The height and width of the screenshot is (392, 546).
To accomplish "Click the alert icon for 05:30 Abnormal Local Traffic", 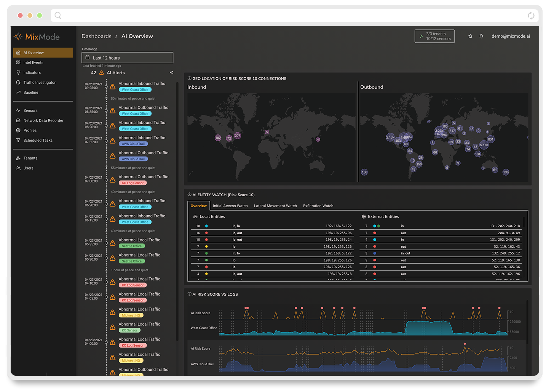I will click(113, 258).
